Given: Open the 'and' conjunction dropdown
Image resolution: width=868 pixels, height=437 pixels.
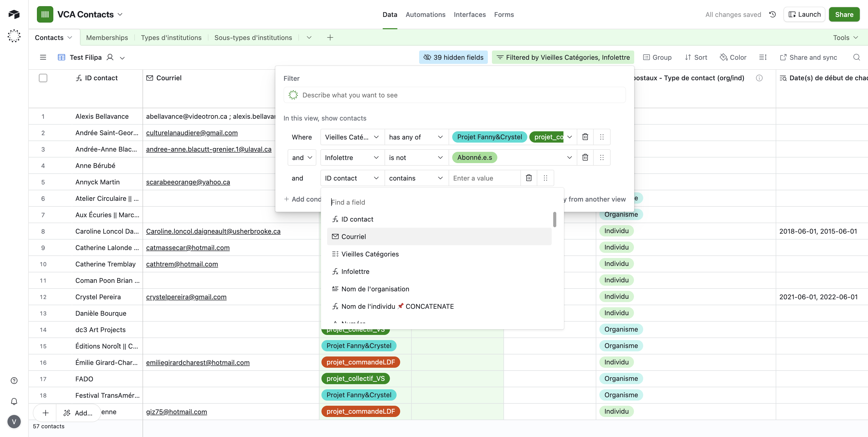Looking at the screenshot, I should [301, 158].
